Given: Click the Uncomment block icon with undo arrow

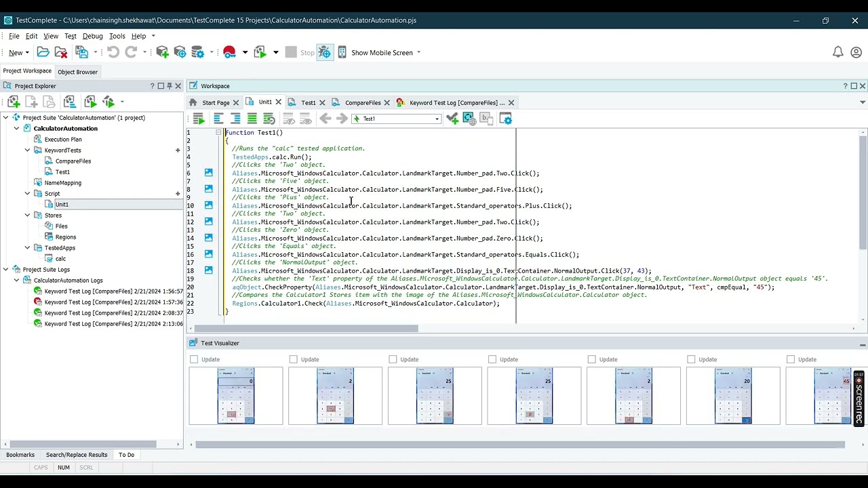Looking at the screenshot, I should (269, 119).
